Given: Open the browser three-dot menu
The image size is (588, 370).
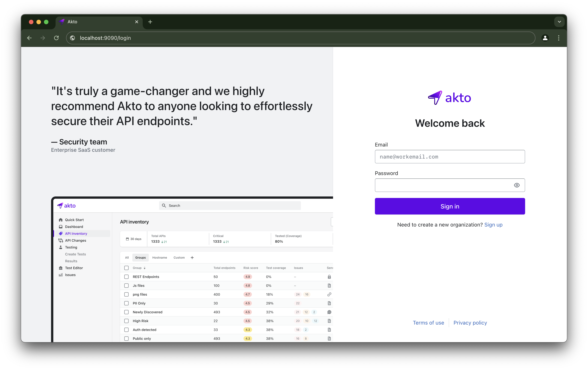Looking at the screenshot, I should 559,38.
